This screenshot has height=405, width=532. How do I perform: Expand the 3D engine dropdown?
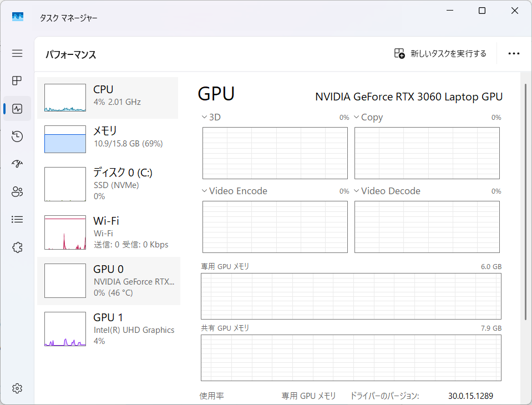211,117
